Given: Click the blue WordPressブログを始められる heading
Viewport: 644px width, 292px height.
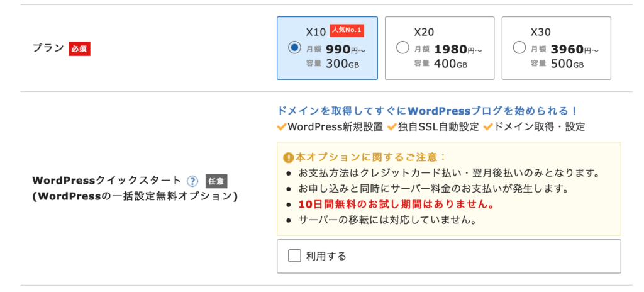Looking at the screenshot, I should [x=428, y=111].
